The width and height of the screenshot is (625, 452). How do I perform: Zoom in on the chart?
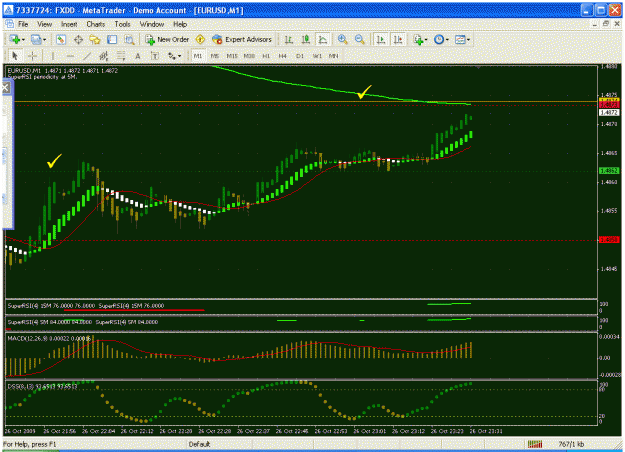[342, 39]
